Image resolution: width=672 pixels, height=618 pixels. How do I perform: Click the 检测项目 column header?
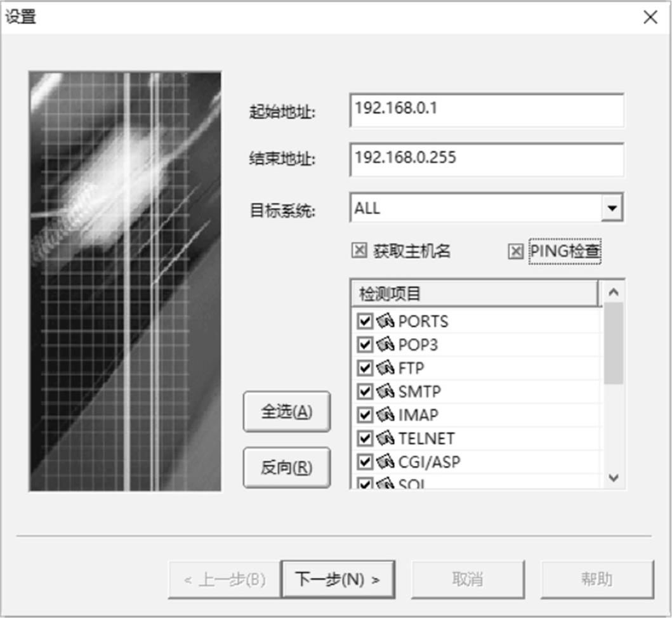475,294
